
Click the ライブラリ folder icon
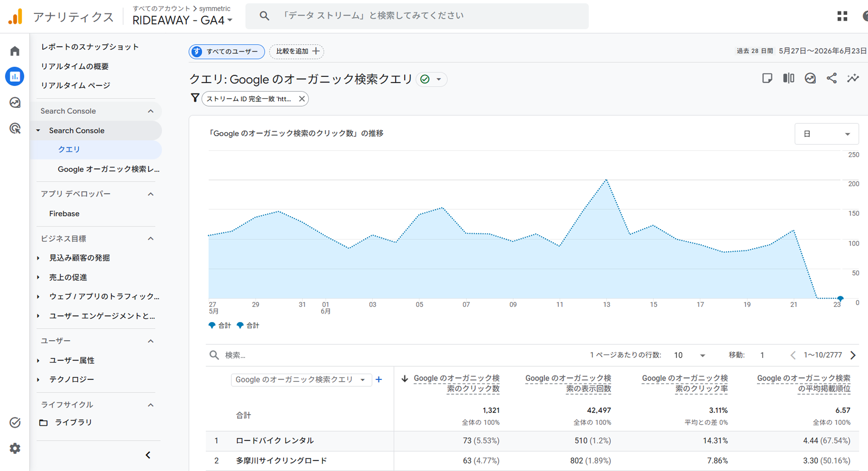coord(43,422)
